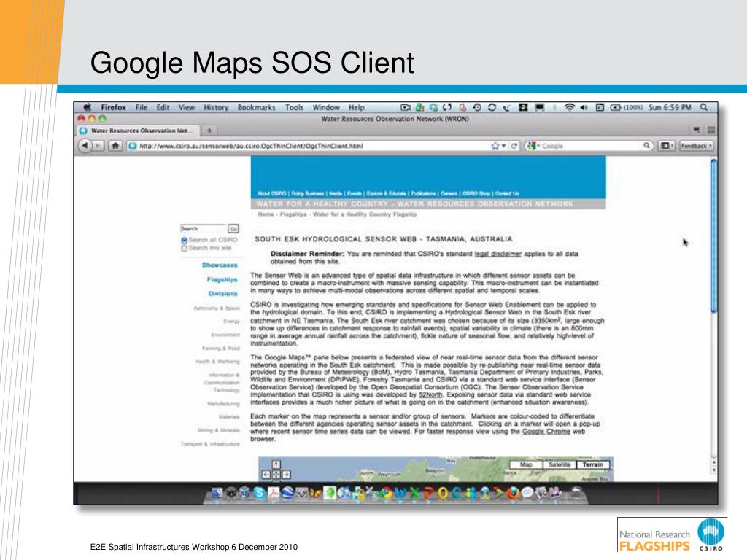Switch the map to Terrain view
This screenshot has height=560, width=747.
click(x=592, y=464)
